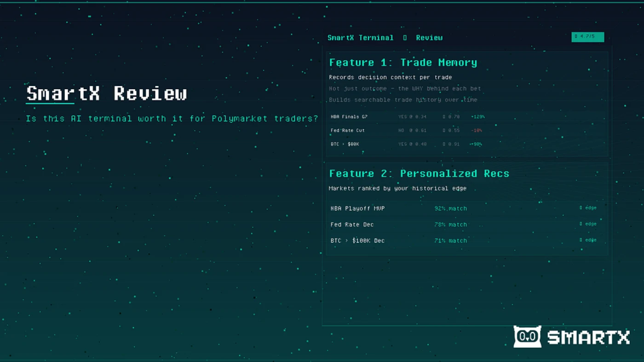
Task: Select the 'BTC > $100K Dec' market row
Action: tap(467, 241)
